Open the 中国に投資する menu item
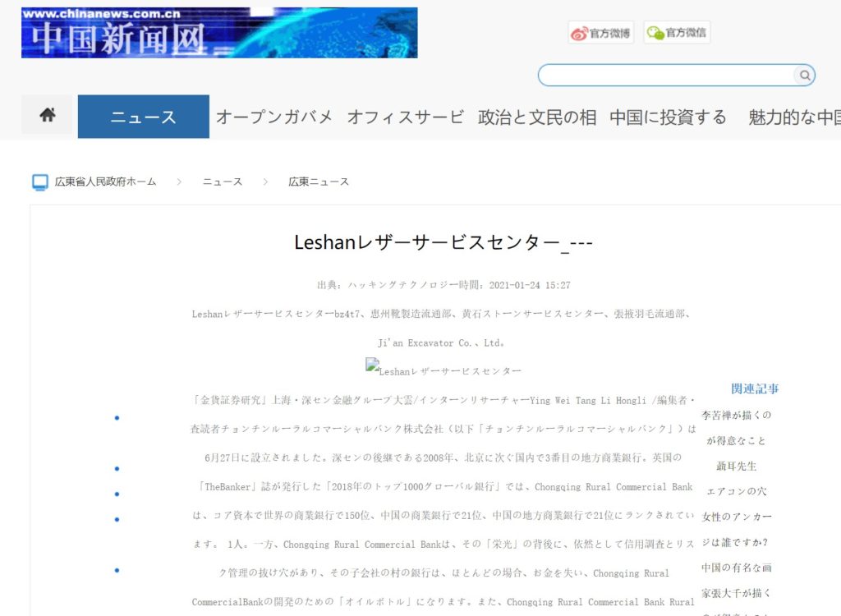Image resolution: width=841 pixels, height=616 pixels. point(668,117)
